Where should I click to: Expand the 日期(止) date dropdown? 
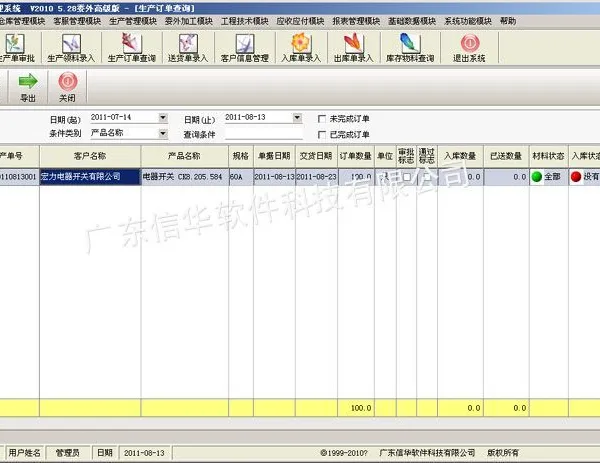pyautogui.click(x=297, y=118)
